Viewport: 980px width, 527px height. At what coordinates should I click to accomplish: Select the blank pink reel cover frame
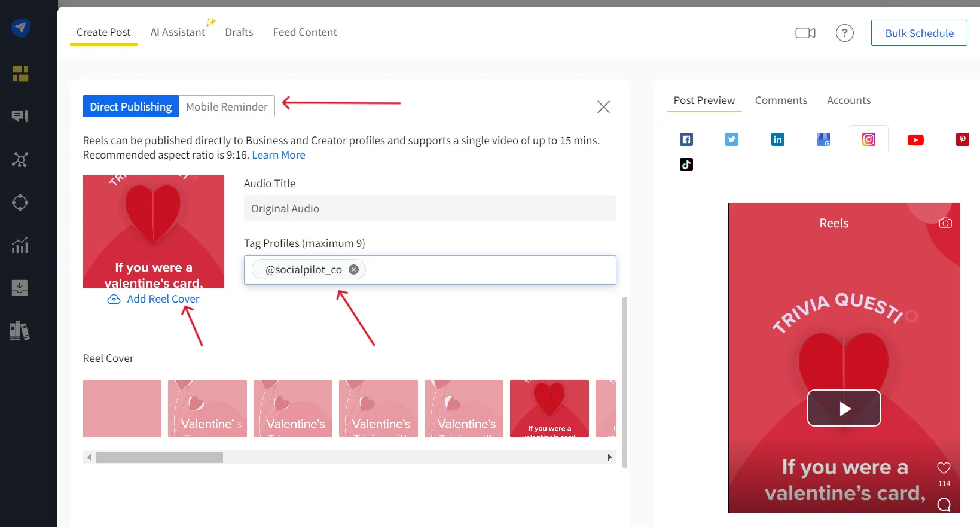pyautogui.click(x=122, y=409)
